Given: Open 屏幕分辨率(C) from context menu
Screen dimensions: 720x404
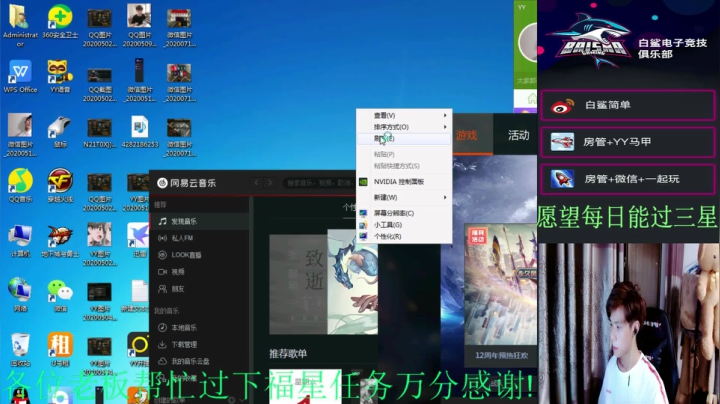Looking at the screenshot, I should (x=404, y=213).
